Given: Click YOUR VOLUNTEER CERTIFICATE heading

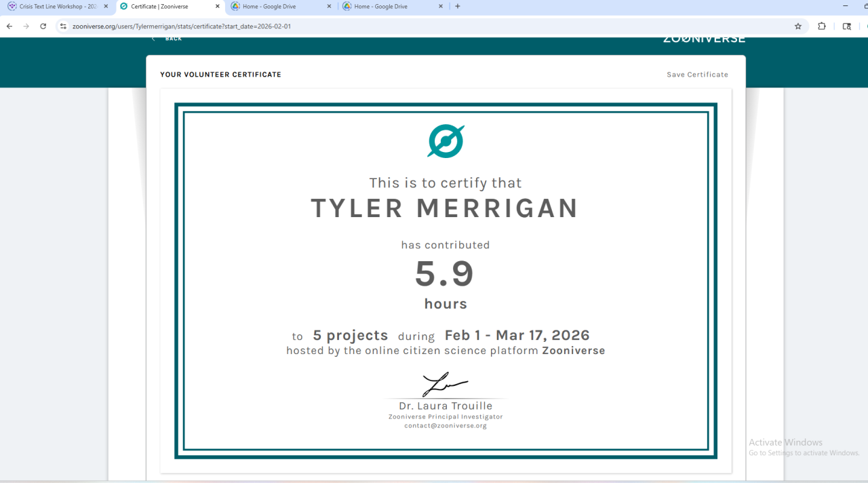Looking at the screenshot, I should tap(220, 75).
